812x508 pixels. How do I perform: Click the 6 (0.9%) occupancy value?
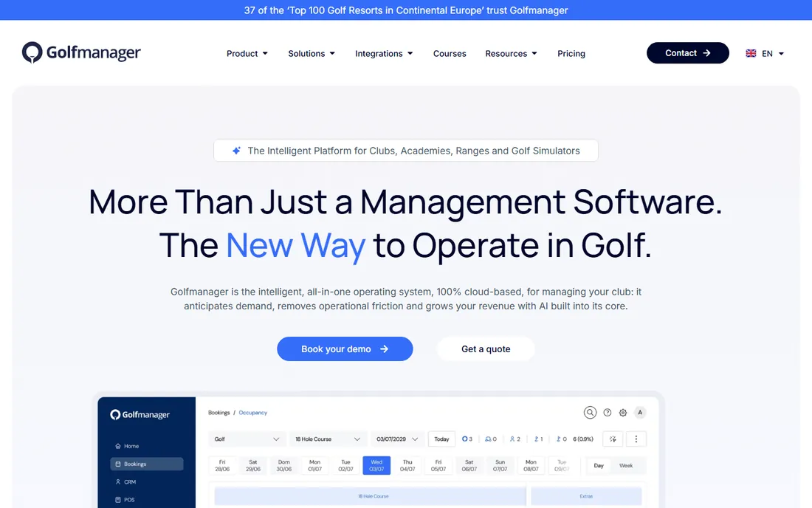coord(583,439)
